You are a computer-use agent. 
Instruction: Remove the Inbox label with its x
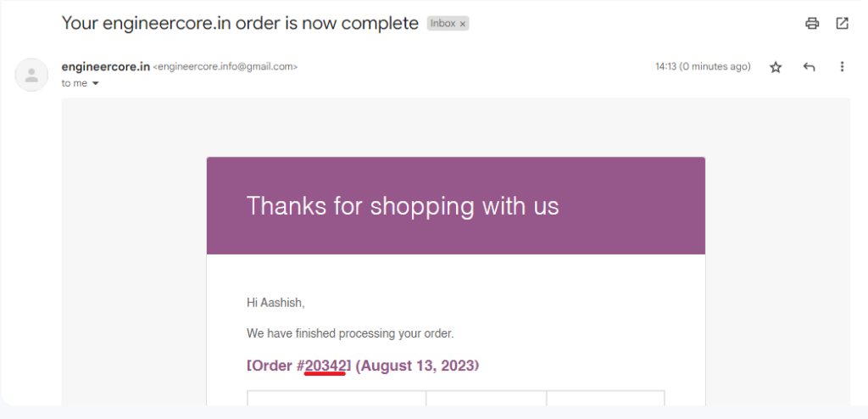(463, 24)
